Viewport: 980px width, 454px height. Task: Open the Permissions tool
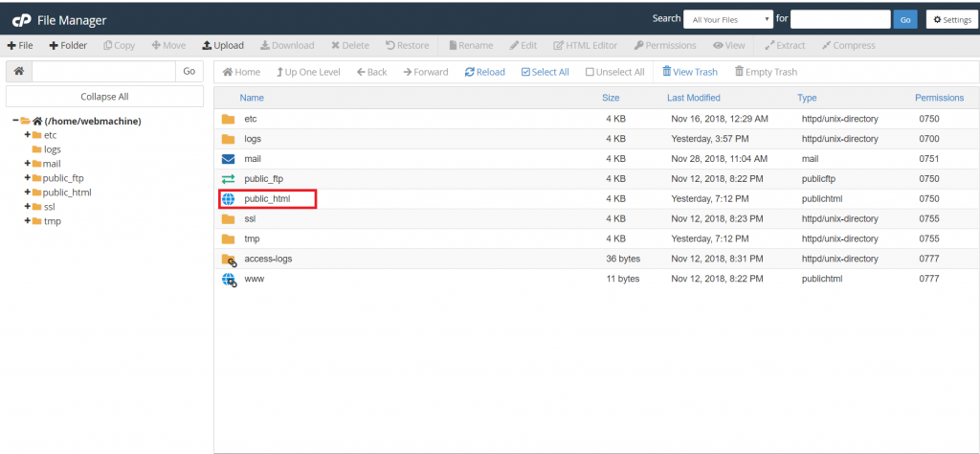coord(665,46)
